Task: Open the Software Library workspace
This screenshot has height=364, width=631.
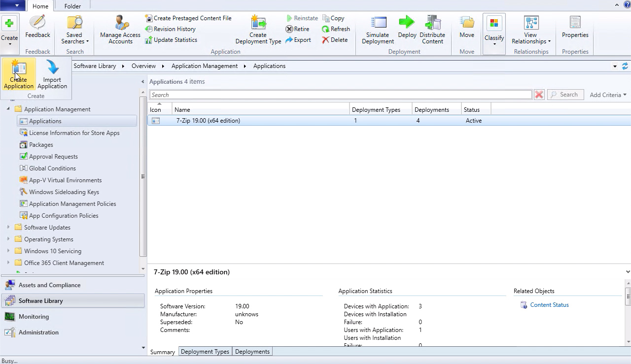Action: [x=73, y=301]
